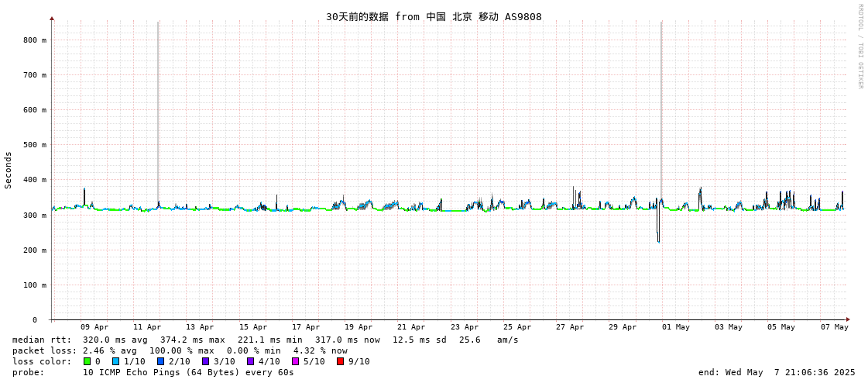Viewport: 868px width, 383px height.
Task: Click the blue 2/10 loss color swatch
Action: pos(160,361)
